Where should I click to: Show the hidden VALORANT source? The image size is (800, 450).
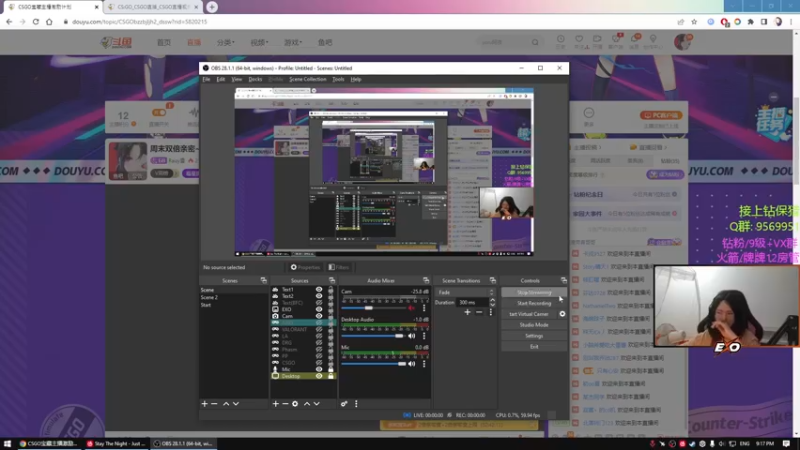[319, 329]
